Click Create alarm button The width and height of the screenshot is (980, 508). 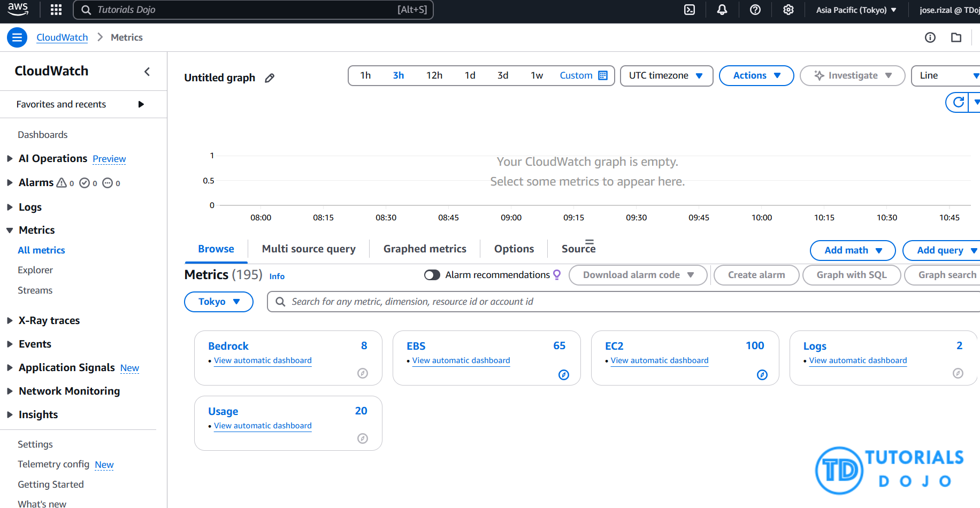[x=756, y=275]
